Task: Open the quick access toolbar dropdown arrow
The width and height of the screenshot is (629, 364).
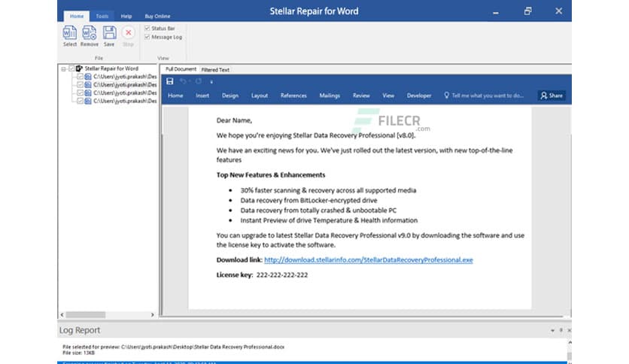Action: click(x=211, y=82)
